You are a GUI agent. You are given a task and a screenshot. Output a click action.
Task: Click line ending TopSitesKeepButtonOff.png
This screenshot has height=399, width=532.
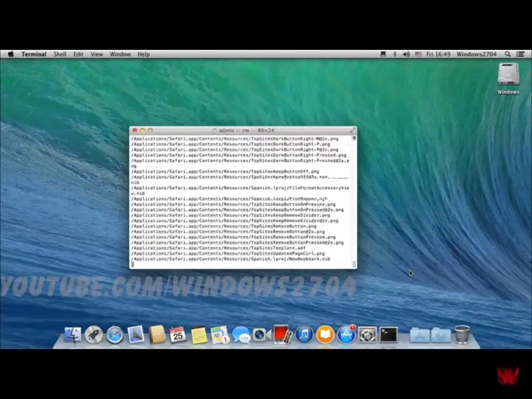(x=225, y=171)
